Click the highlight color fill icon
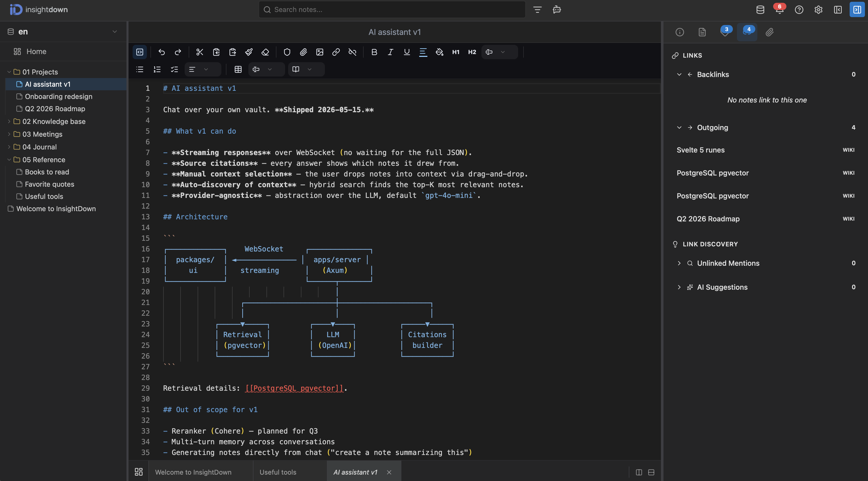868x481 pixels. tap(439, 52)
